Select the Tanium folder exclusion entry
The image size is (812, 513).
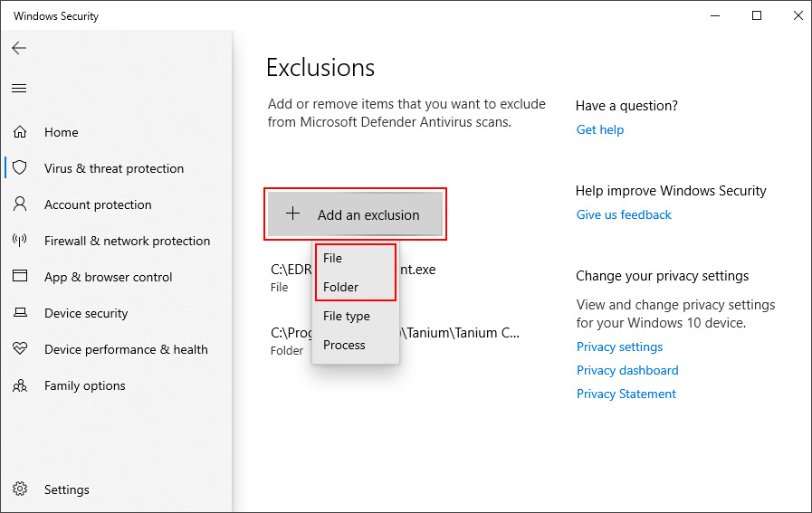(395, 341)
